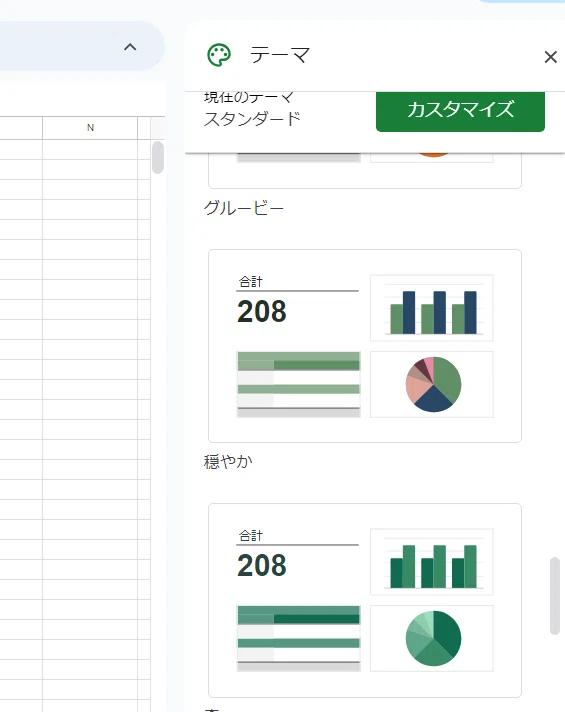The image size is (565, 712).
Task: Click the スタンダード current theme text
Action: pyautogui.click(x=252, y=119)
